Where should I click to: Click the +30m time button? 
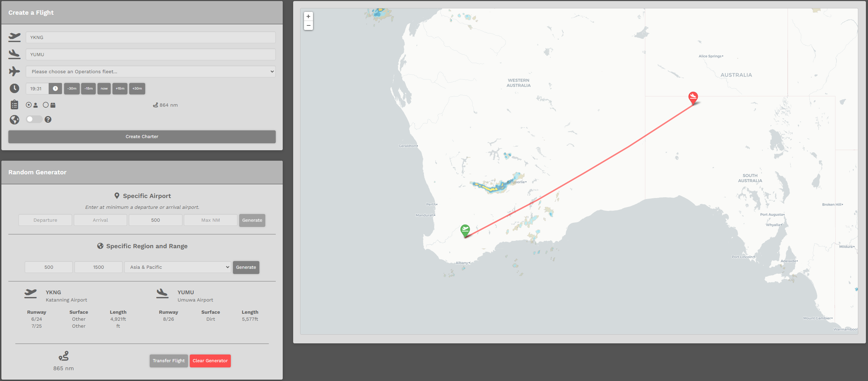137,89
